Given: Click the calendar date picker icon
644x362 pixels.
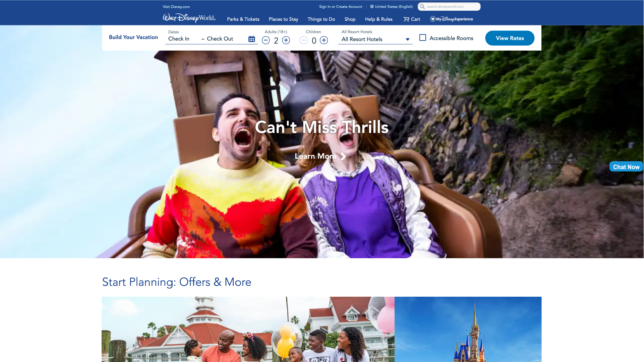Looking at the screenshot, I should (x=252, y=39).
